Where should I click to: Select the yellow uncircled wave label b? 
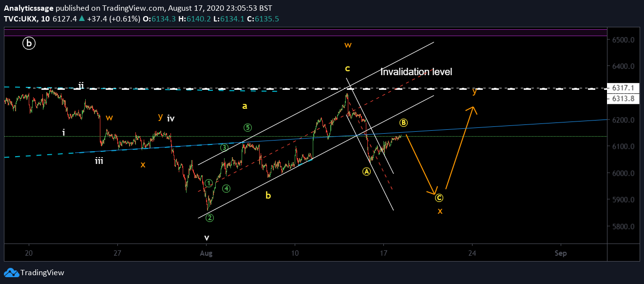point(268,195)
